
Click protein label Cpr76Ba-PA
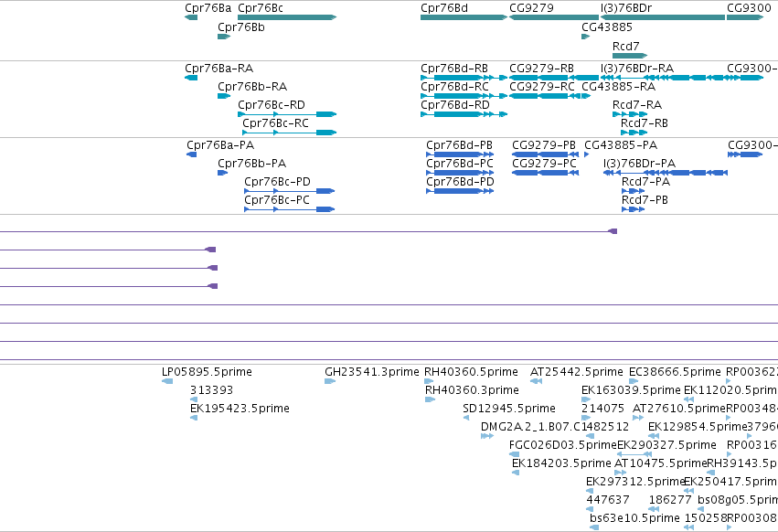point(220,145)
